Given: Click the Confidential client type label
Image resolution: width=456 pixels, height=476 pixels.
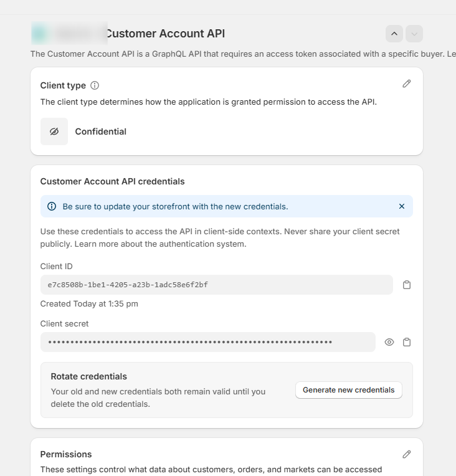Looking at the screenshot, I should [x=100, y=131].
